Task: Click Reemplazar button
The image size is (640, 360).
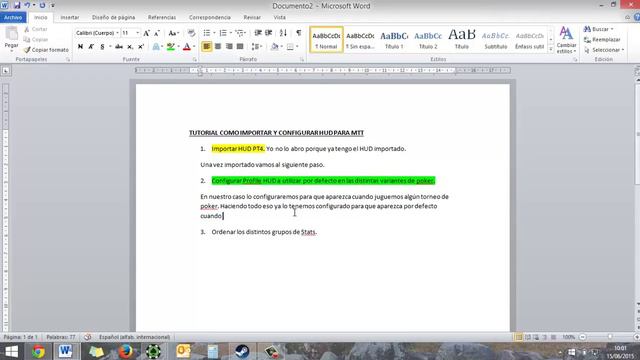Action: 602,40
